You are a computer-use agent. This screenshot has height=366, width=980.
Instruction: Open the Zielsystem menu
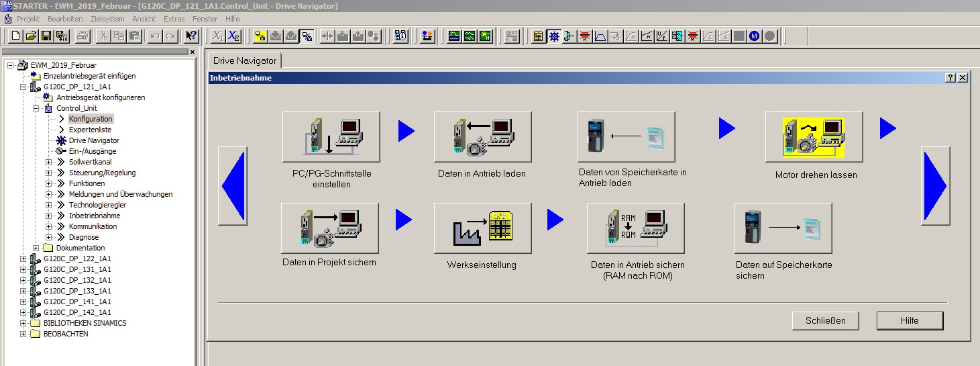pyautogui.click(x=107, y=19)
